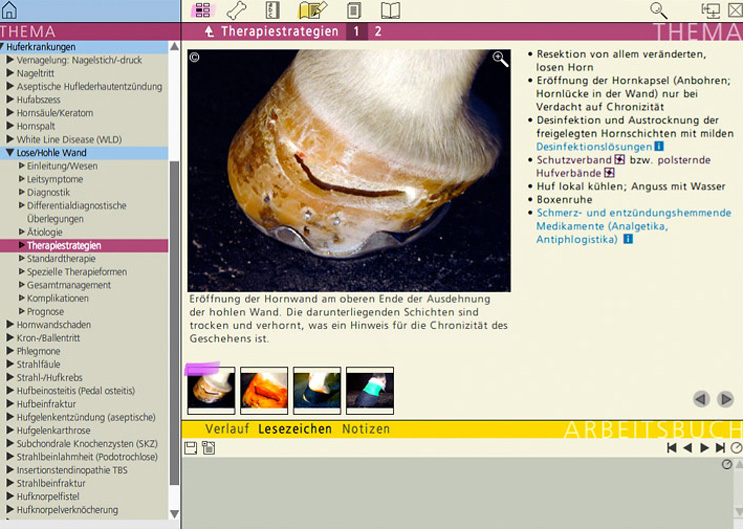The width and height of the screenshot is (743, 529).
Task: Open info icon after Antiphlogistika
Action: pyautogui.click(x=628, y=239)
